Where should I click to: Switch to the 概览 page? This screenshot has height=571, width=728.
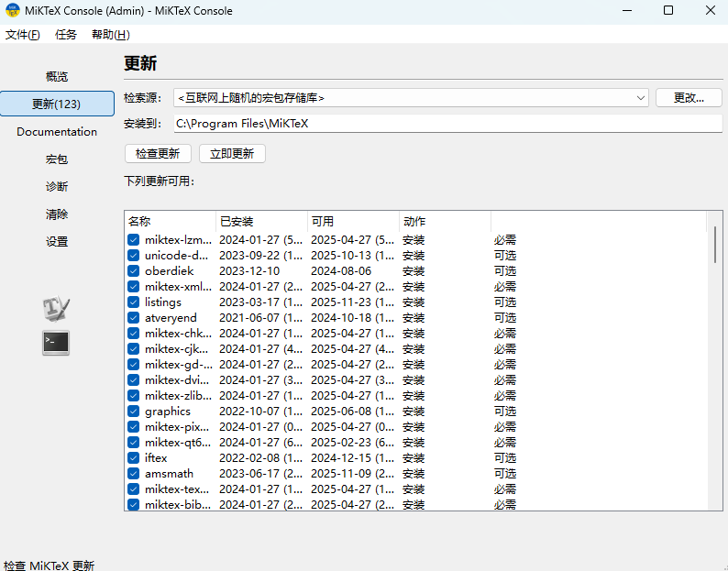click(57, 77)
